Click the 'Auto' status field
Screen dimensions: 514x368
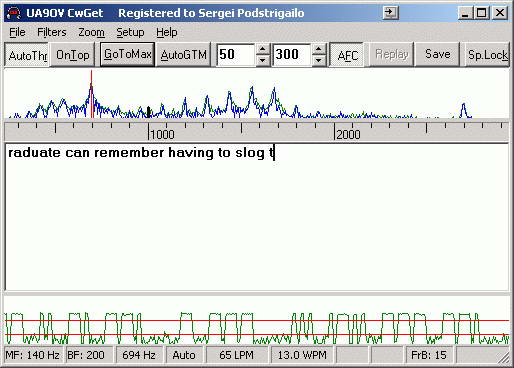tap(184, 355)
